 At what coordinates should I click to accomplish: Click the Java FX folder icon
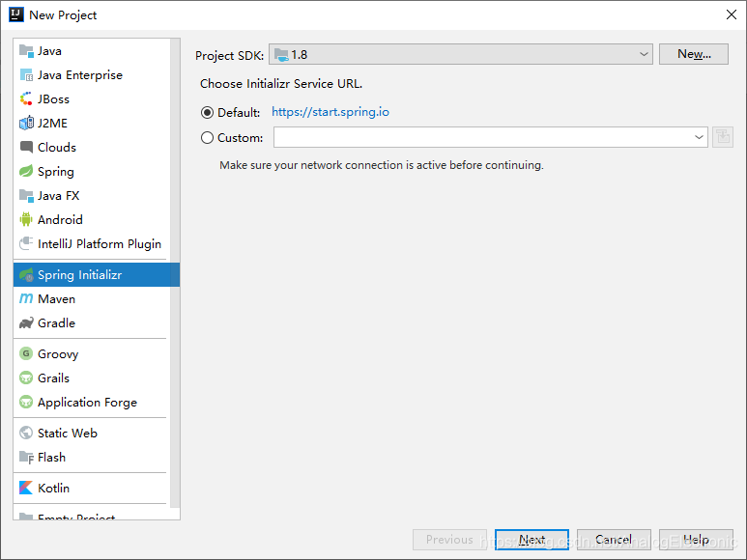pyautogui.click(x=26, y=196)
